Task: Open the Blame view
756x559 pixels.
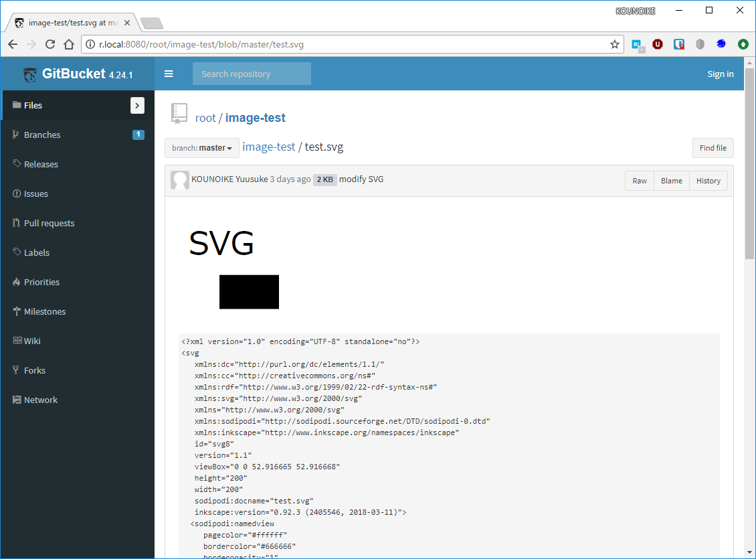Action: [672, 181]
